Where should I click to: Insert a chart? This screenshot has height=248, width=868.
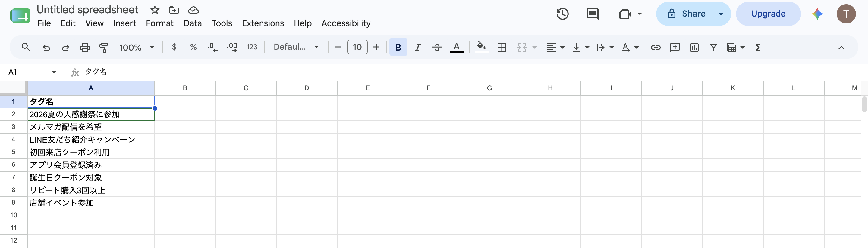(x=694, y=48)
